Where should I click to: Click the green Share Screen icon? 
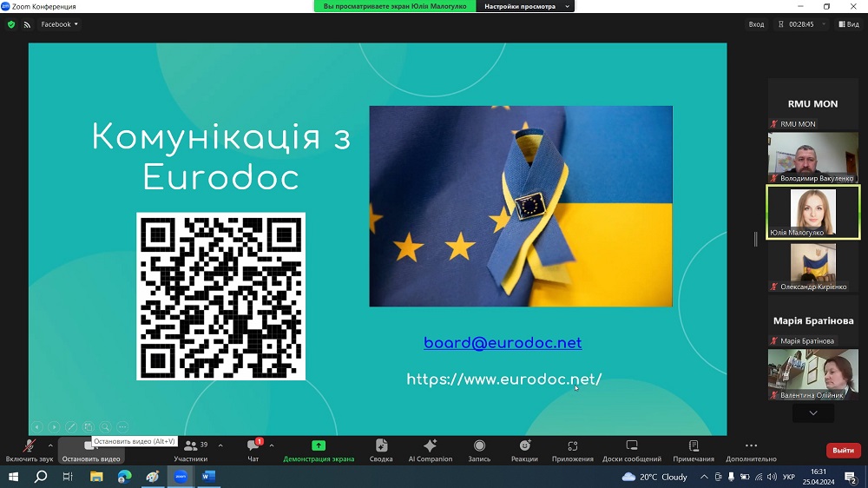click(319, 445)
